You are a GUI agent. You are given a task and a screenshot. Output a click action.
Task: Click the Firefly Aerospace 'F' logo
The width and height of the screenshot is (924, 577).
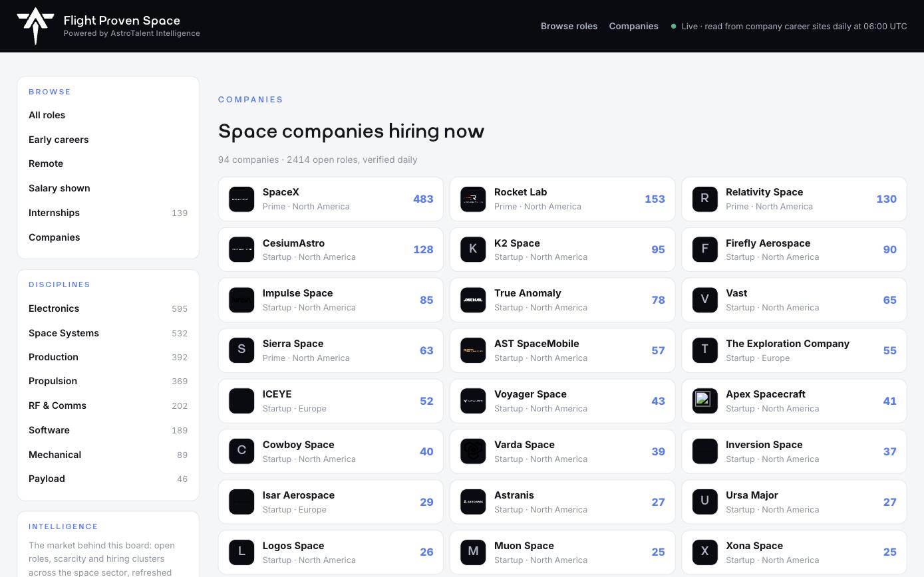point(704,249)
